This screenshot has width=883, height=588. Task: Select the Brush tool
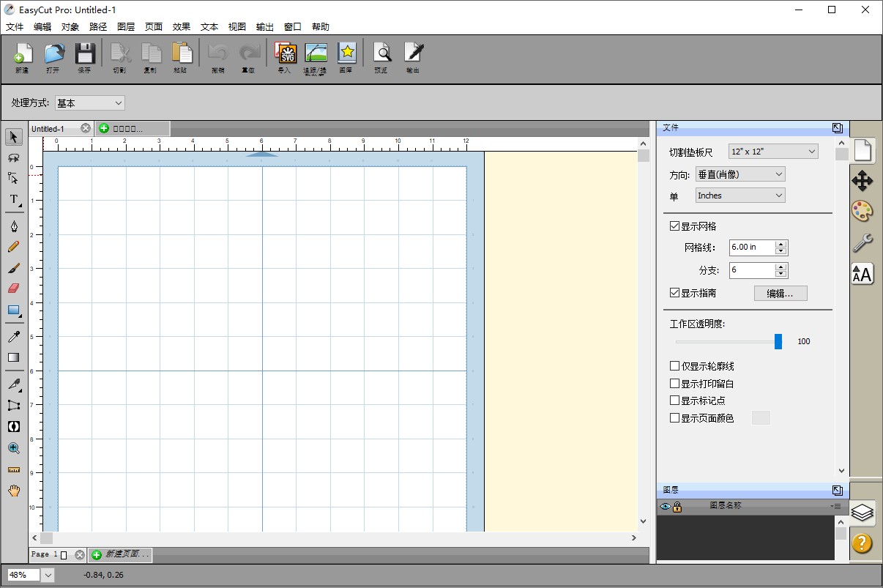point(14,268)
